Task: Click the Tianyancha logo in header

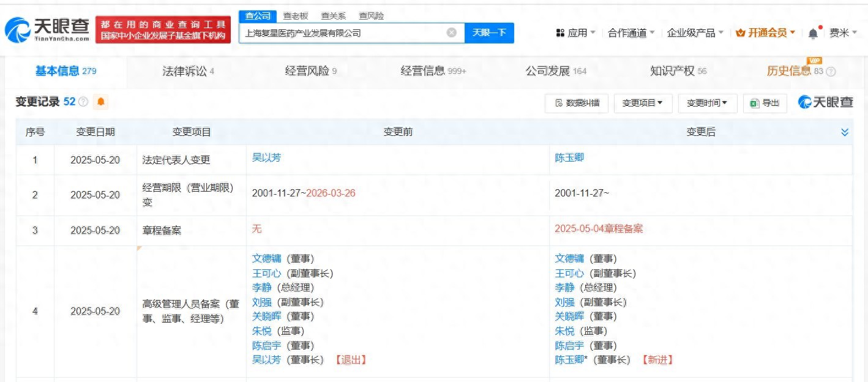Action: [x=47, y=29]
